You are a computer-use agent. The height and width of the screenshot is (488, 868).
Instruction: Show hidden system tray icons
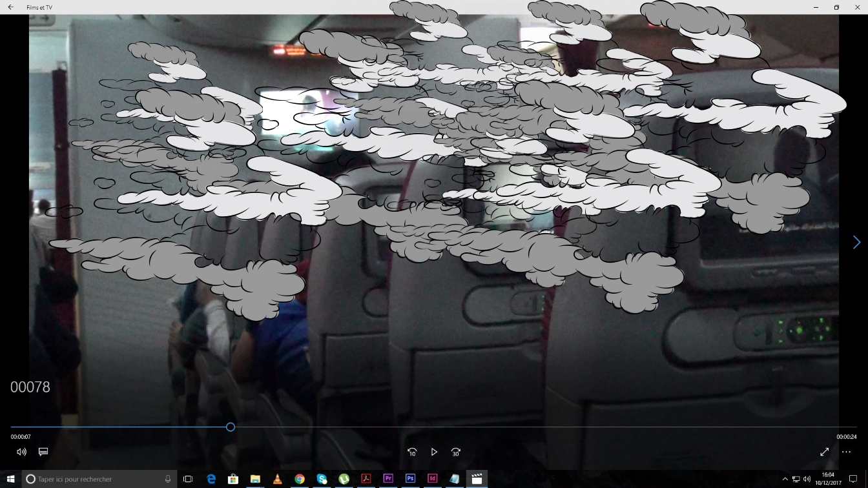point(785,479)
